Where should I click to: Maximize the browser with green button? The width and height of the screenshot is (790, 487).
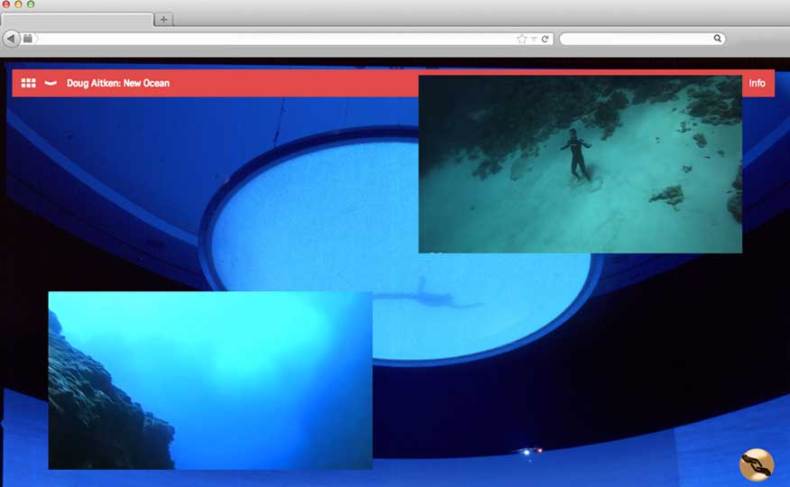point(31,4)
